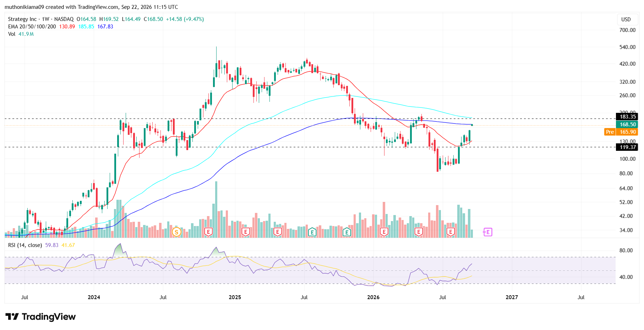
Task: Click the red earnings marker just after 2025
Action: click(x=245, y=232)
